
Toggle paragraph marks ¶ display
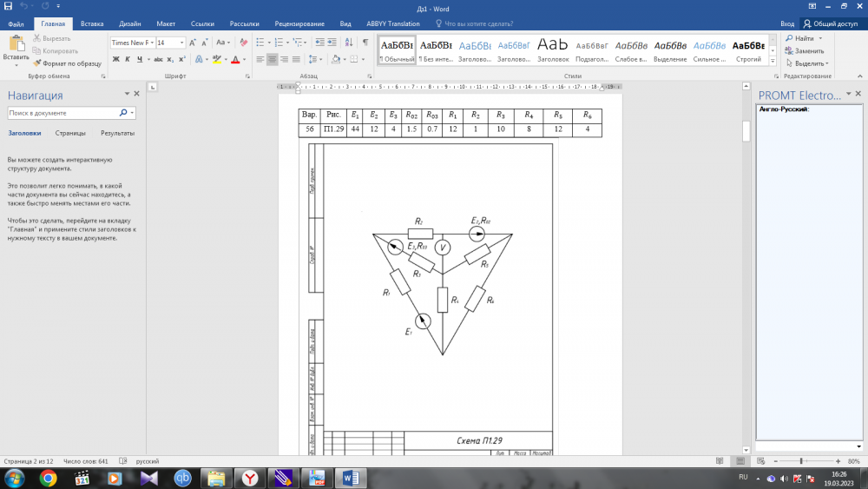(365, 43)
